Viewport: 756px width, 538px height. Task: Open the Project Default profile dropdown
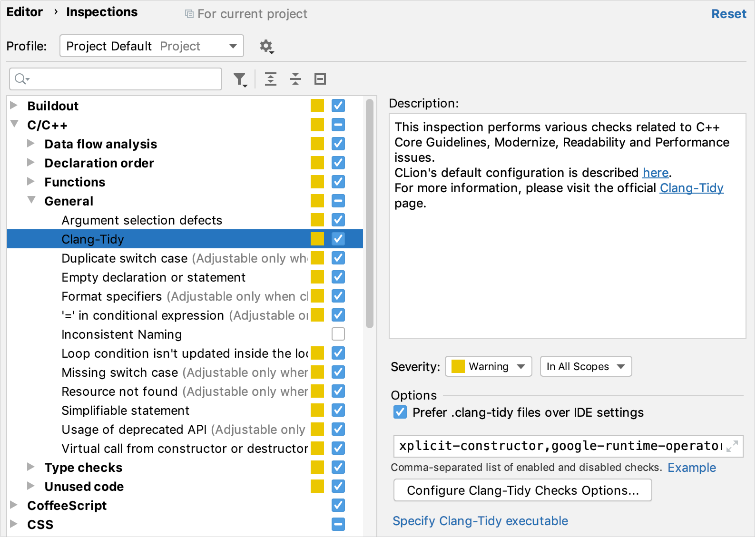(x=151, y=46)
